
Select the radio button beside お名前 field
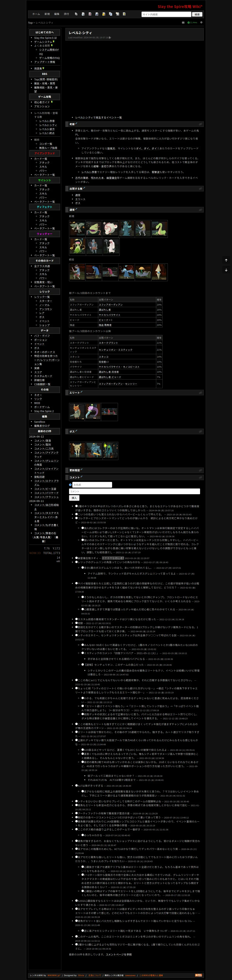(70, 485)
